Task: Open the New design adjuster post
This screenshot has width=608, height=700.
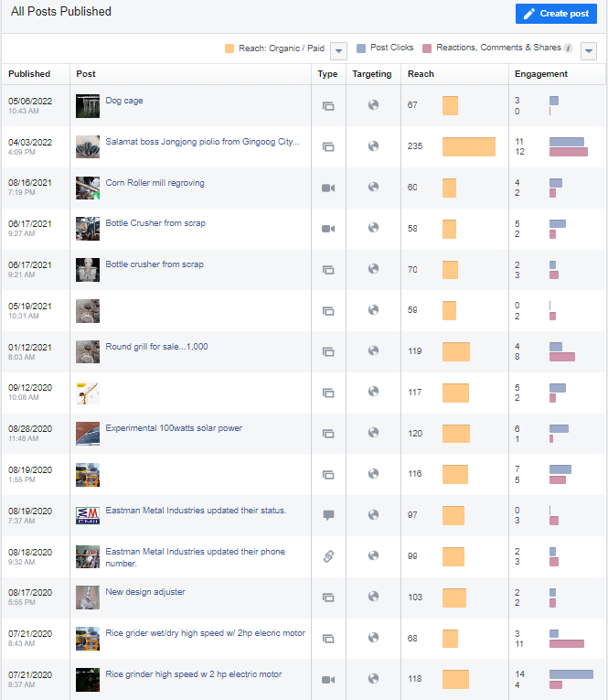Action: pyautogui.click(x=145, y=591)
